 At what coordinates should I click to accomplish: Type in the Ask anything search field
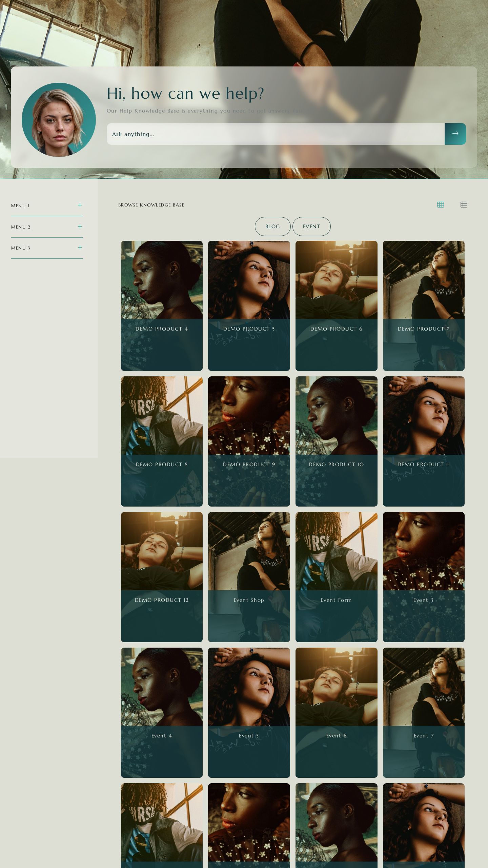coord(275,134)
